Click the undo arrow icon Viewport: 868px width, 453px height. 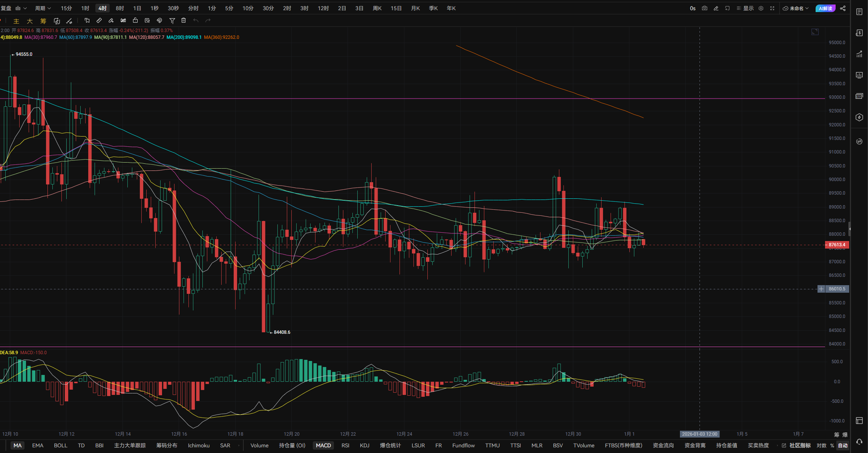[x=196, y=21]
